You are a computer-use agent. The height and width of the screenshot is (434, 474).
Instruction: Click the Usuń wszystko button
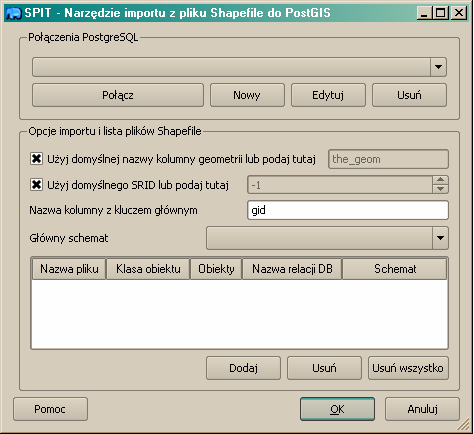(408, 368)
